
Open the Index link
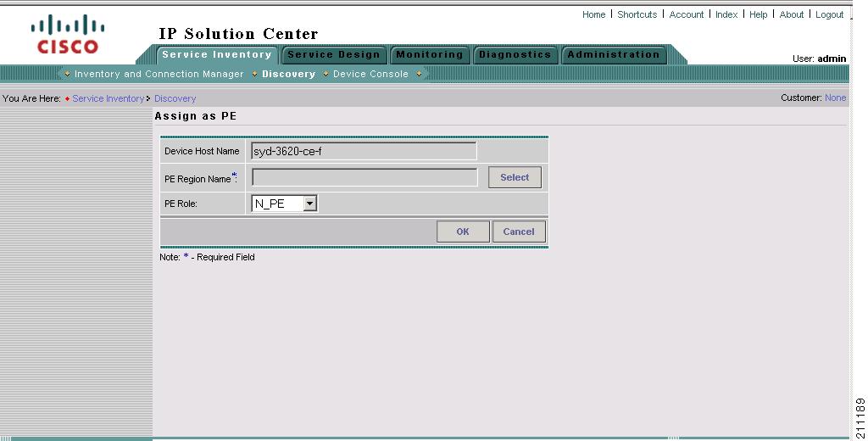tap(726, 15)
